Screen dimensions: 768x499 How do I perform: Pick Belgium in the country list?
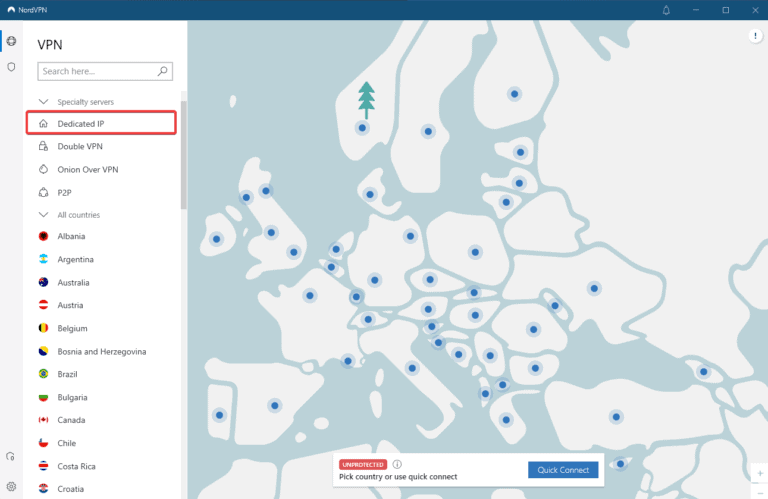pos(72,328)
